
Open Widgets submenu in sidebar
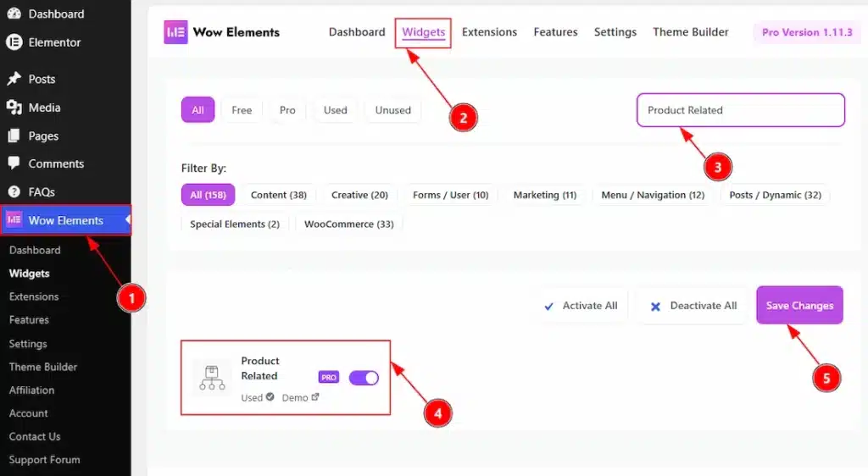coord(30,273)
